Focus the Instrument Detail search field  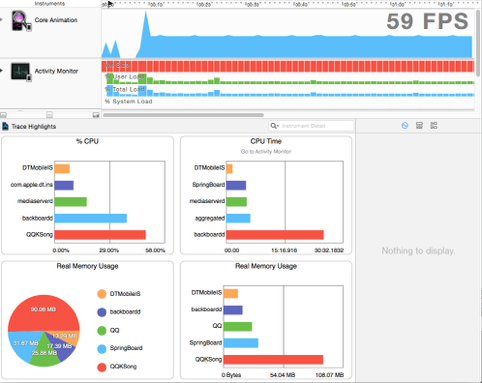coord(311,126)
